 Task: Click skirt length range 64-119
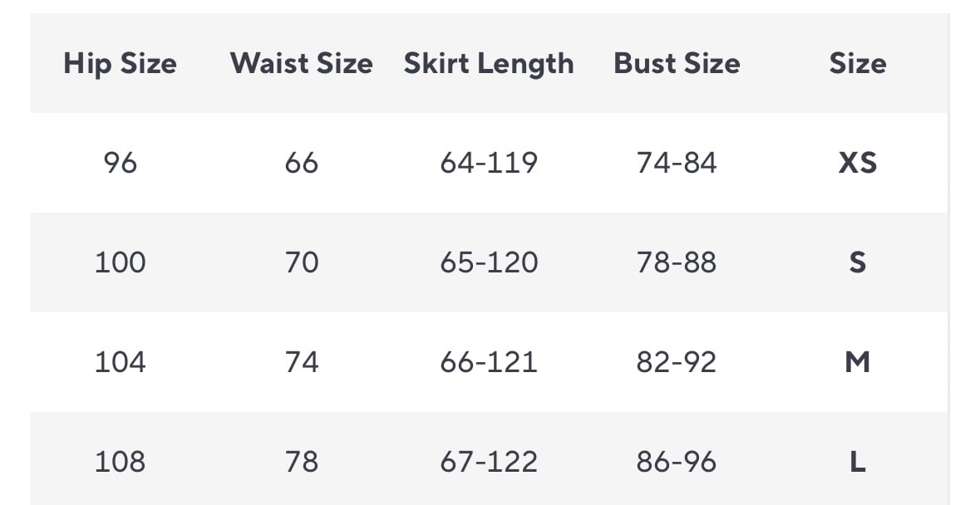489,163
